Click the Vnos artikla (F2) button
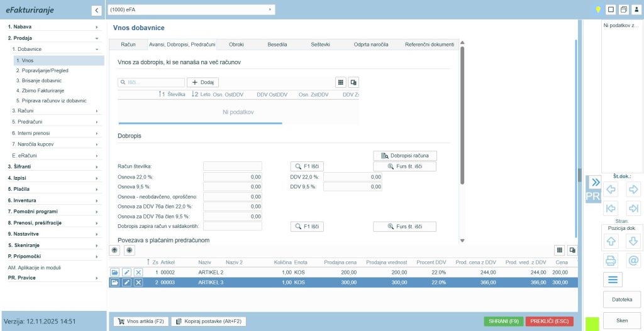644x331 pixels. point(141,321)
